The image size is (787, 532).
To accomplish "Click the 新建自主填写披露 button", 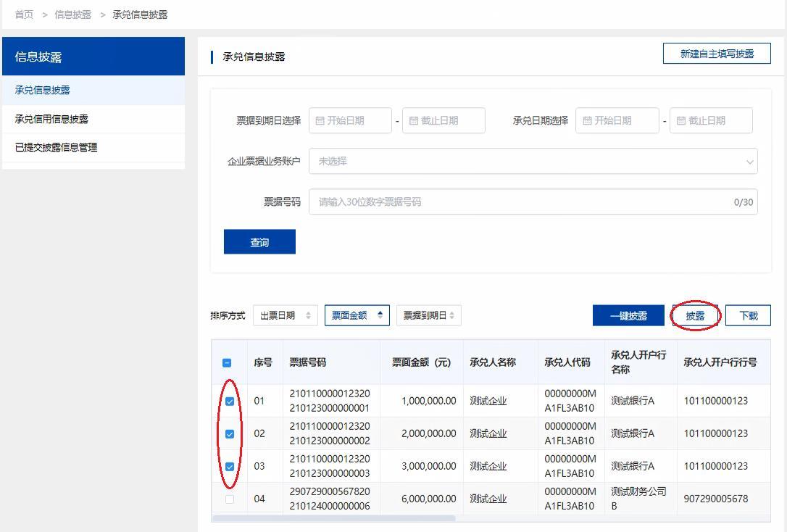I will click(716, 53).
